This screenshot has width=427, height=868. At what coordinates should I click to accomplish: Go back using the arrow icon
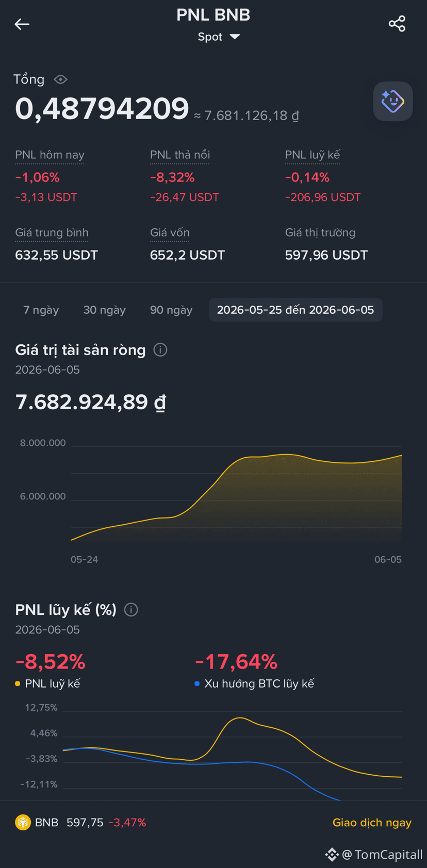pyautogui.click(x=22, y=24)
